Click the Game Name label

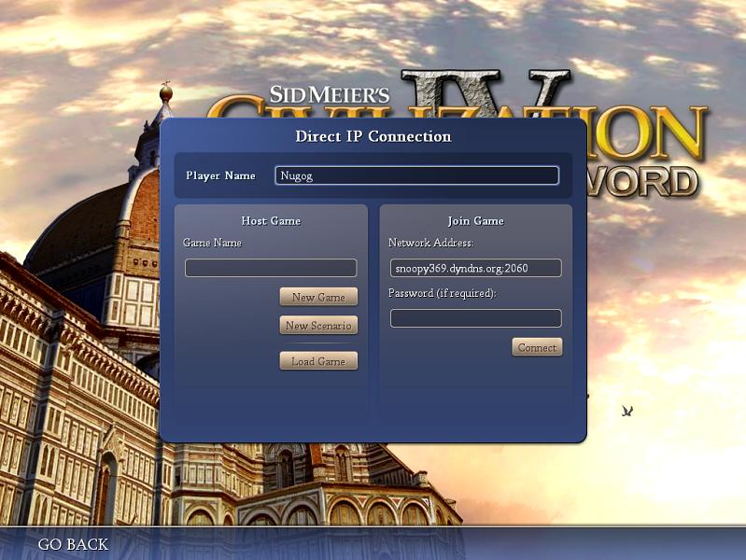212,243
